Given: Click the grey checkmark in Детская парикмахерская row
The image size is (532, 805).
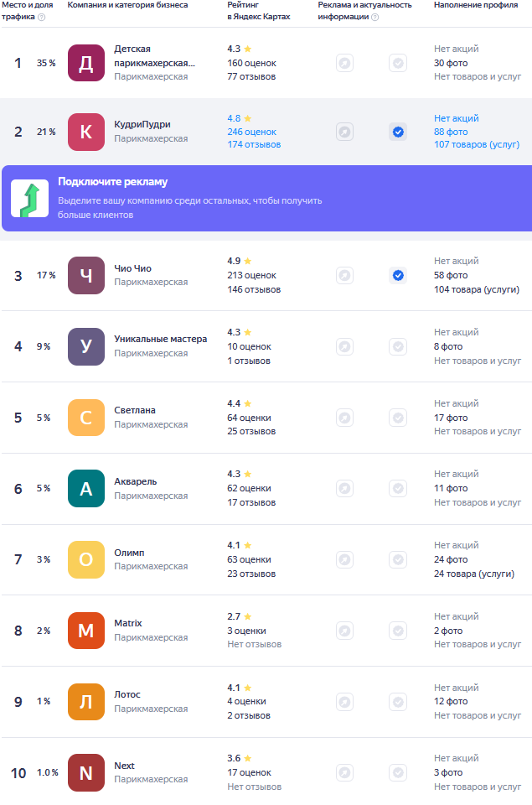Looking at the screenshot, I should 398,63.
